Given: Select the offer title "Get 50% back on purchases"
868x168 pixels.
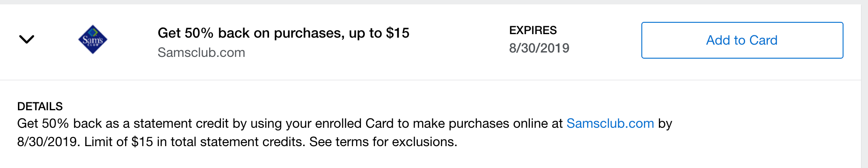Looking at the screenshot, I should point(251,33).
